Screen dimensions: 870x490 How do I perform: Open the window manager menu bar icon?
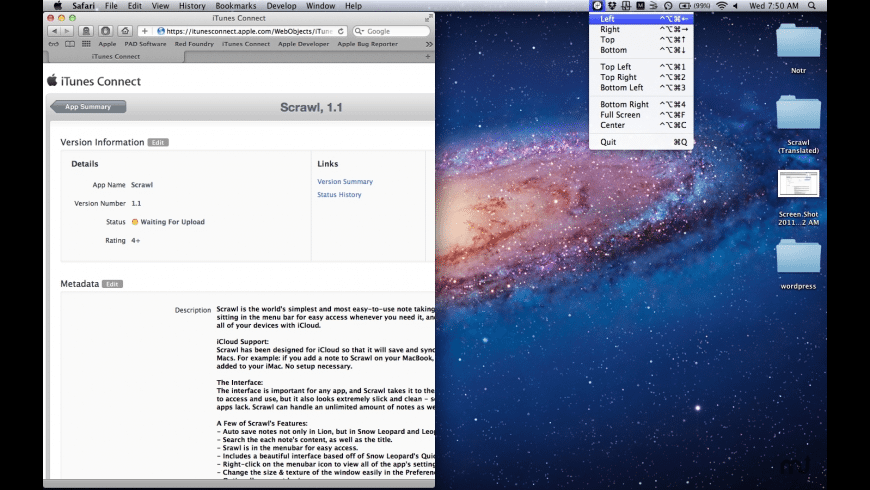tap(597, 6)
